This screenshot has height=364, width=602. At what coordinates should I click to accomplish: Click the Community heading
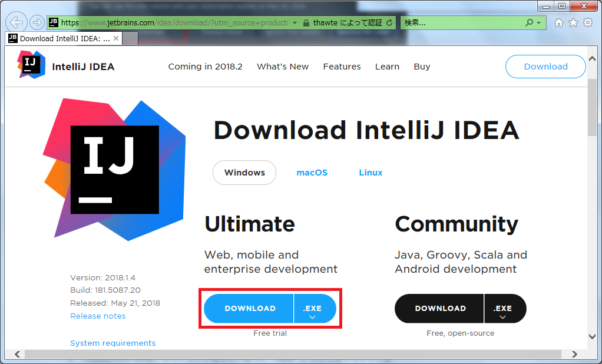pos(457,224)
